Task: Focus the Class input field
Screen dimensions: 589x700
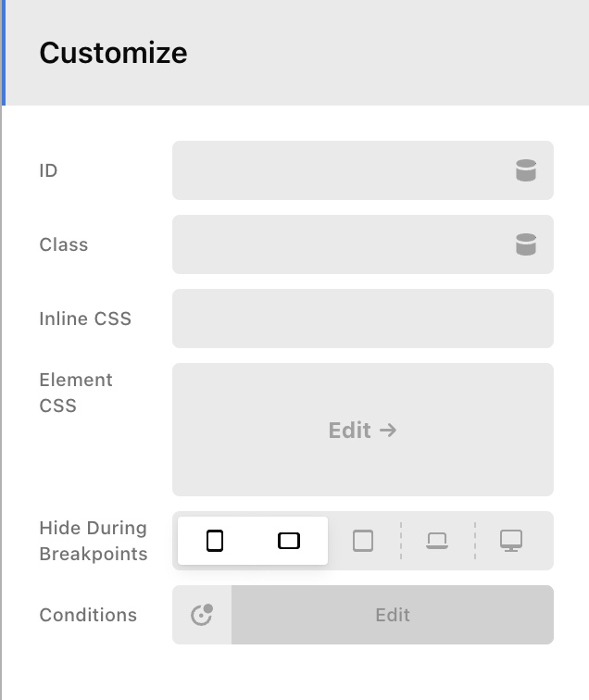Action: [x=338, y=244]
